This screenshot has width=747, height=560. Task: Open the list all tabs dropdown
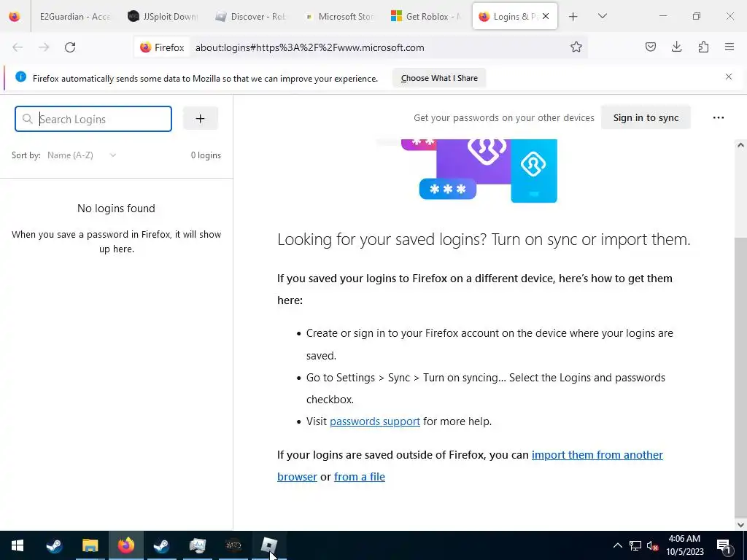point(602,16)
